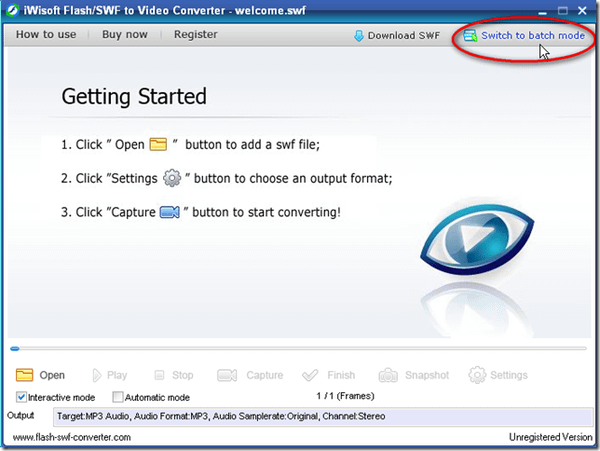Open the Buy now menu item
Viewport: 600px width, 451px height.
coord(125,34)
